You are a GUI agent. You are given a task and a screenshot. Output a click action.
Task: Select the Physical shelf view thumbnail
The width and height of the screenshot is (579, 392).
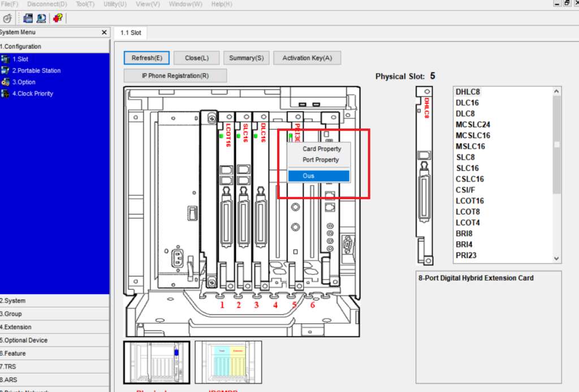tap(157, 362)
